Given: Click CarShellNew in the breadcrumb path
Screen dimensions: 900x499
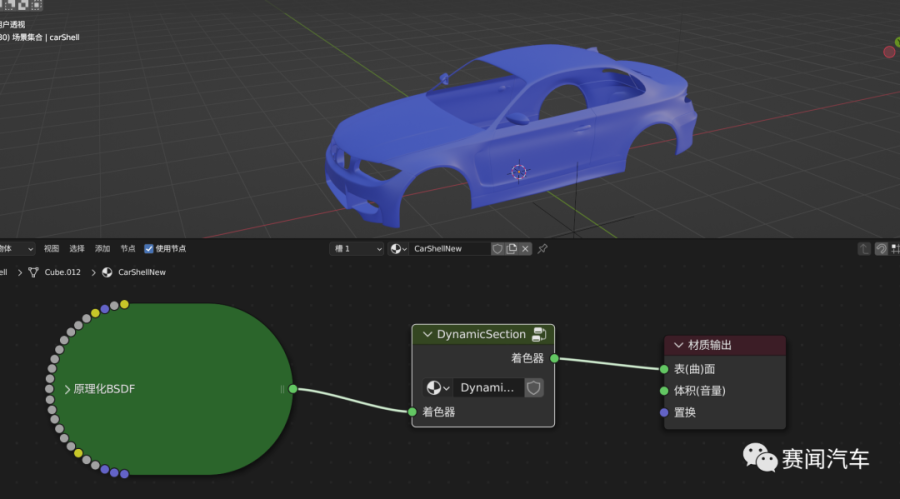Looking at the screenshot, I should tap(141, 272).
